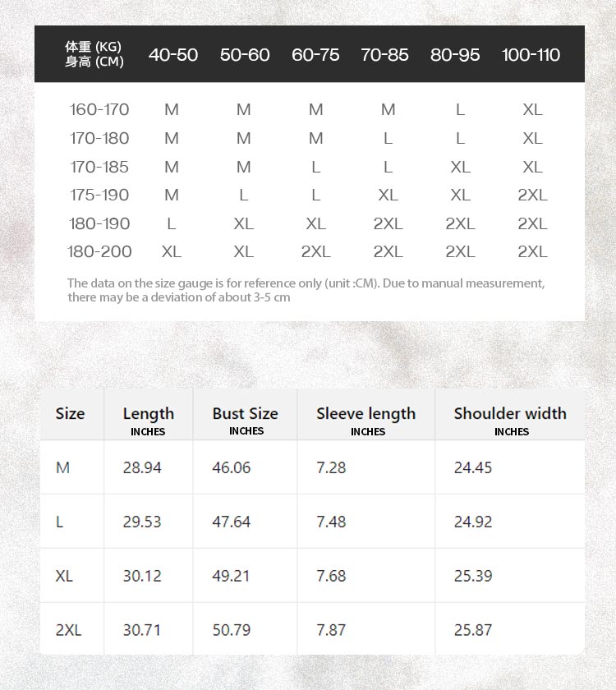Select the 175-190 height row label

99,195
